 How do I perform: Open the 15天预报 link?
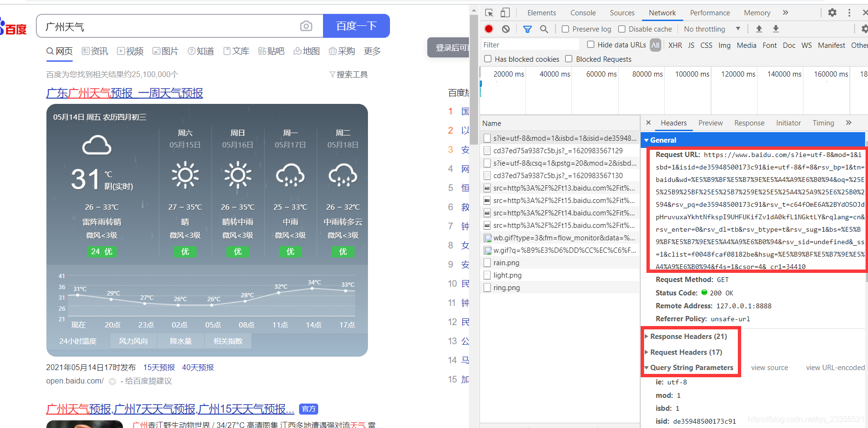[159, 368]
